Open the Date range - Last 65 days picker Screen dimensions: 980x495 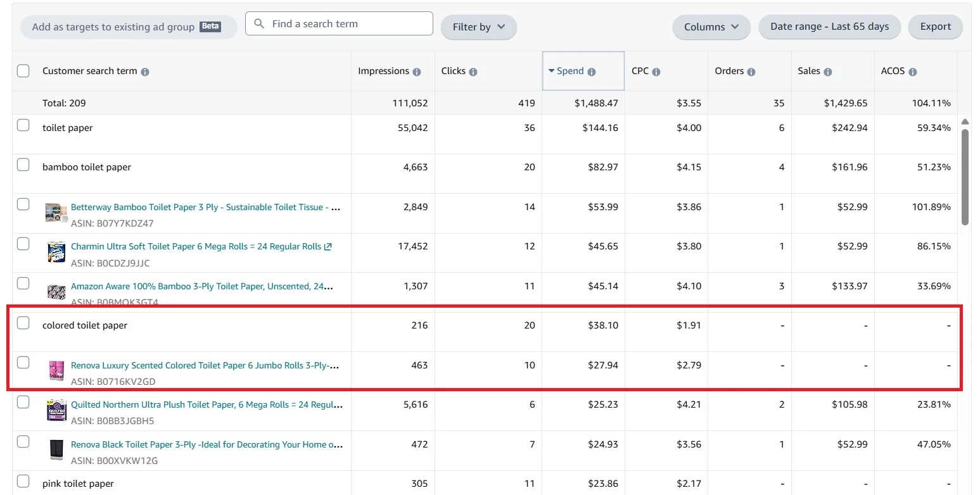tap(829, 27)
